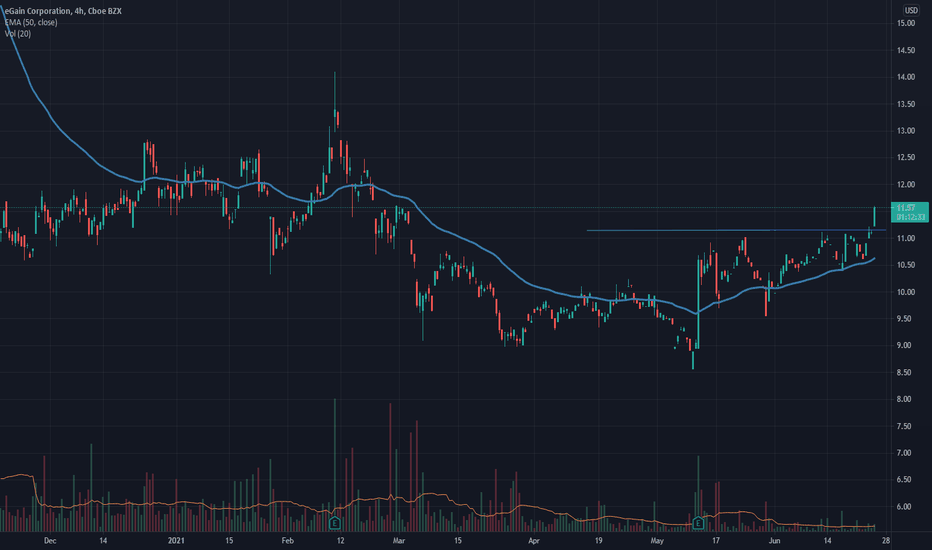The height and width of the screenshot is (550, 932).
Task: Click the 9.00 price axis label
Action: pos(906,345)
